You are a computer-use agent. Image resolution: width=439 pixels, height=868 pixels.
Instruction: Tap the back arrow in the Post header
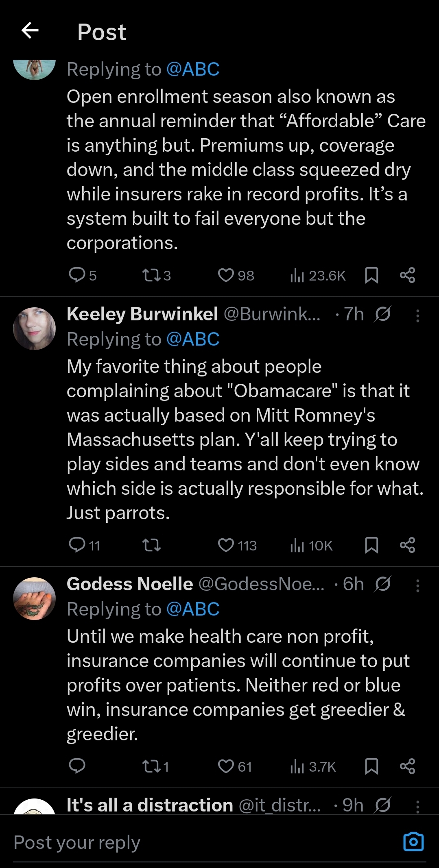point(30,30)
